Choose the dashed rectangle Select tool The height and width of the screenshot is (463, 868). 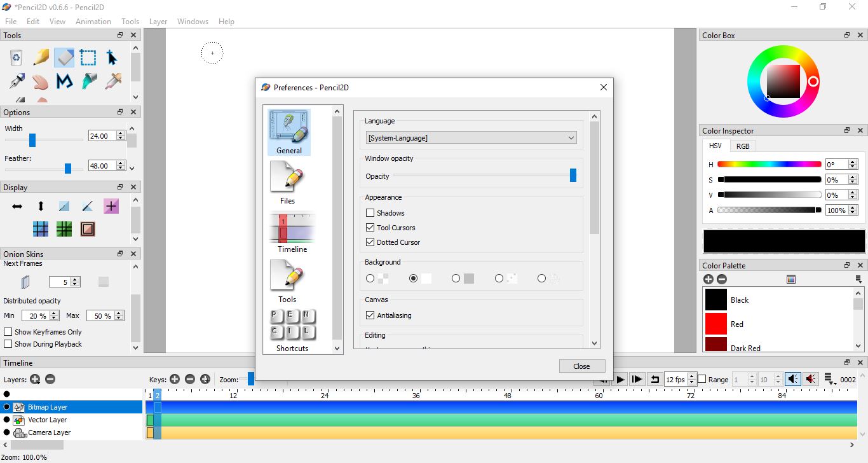(88, 58)
